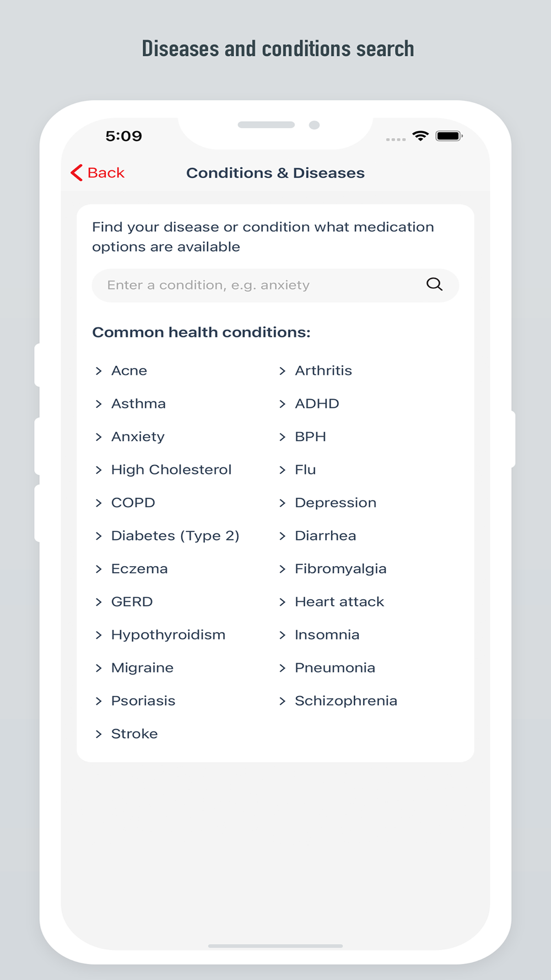The width and height of the screenshot is (551, 980).
Task: Focus the condition search field
Action: 259,285
